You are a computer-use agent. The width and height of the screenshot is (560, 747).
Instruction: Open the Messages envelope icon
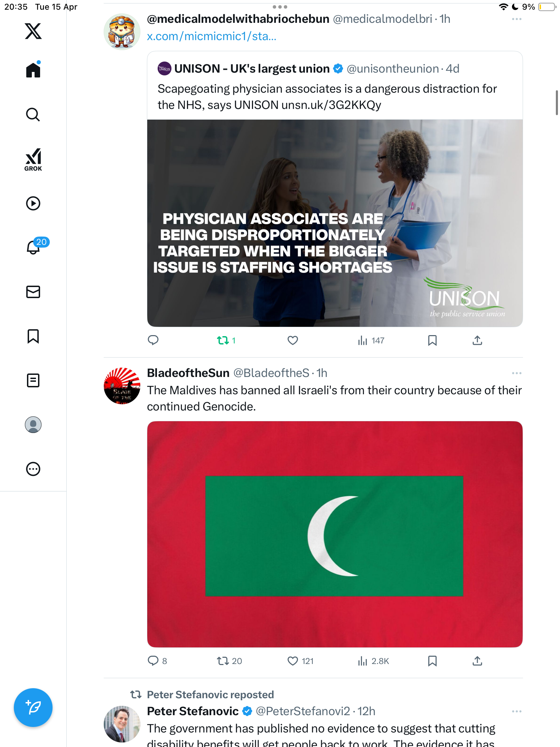[33, 292]
